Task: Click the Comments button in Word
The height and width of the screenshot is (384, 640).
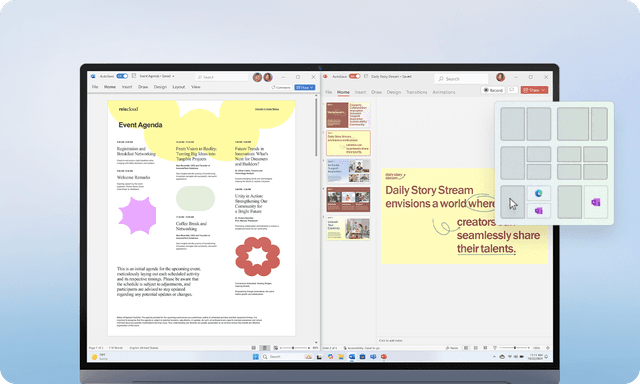Action: pyautogui.click(x=281, y=87)
